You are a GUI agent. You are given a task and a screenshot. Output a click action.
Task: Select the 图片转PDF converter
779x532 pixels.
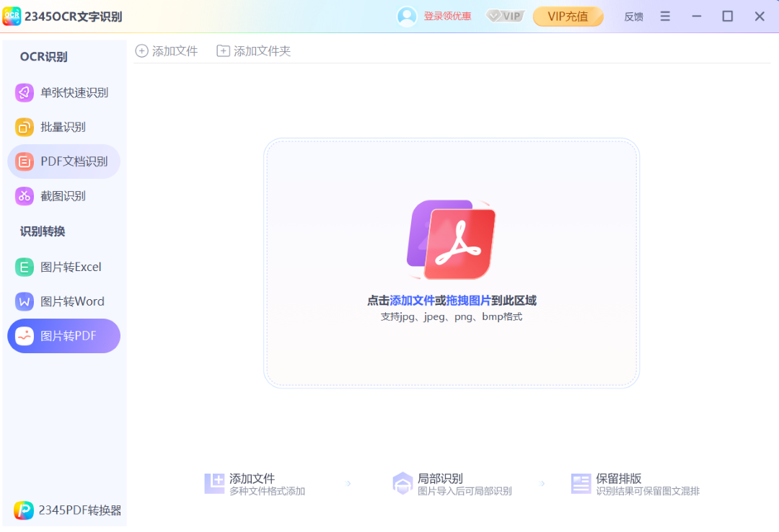coord(63,336)
